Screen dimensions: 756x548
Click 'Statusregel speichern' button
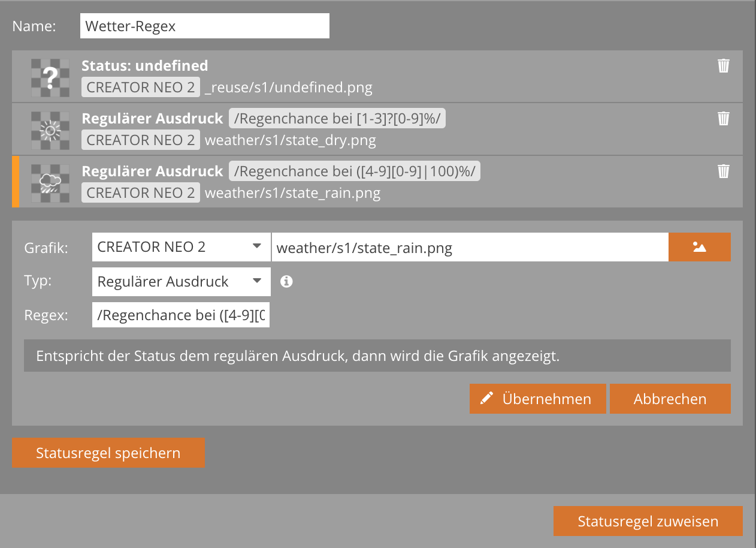[108, 453]
